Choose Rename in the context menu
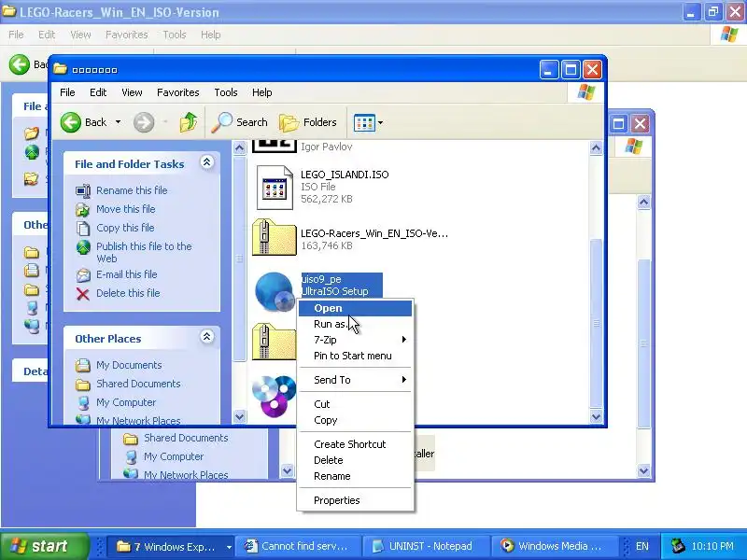Screen dimensions: 747x560 tap(355, 476)
